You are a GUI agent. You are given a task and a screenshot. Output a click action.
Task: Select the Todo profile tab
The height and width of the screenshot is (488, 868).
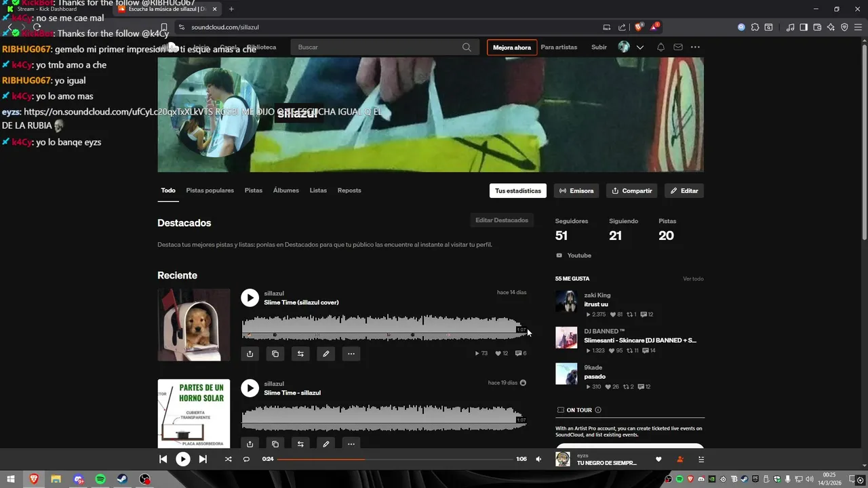[168, 190]
